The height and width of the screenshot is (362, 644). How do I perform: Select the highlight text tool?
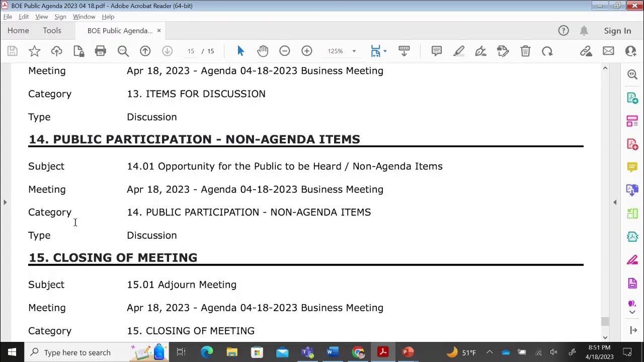tap(459, 51)
